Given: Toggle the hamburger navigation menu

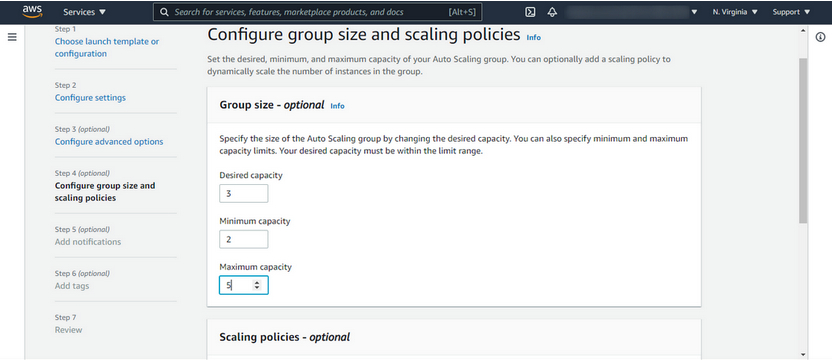Looking at the screenshot, I should (x=12, y=37).
